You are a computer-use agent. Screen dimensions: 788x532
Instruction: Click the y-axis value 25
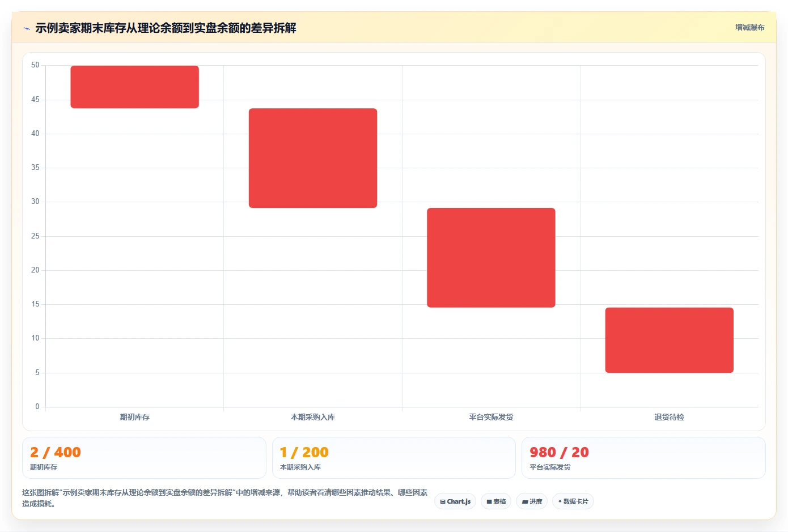35,236
